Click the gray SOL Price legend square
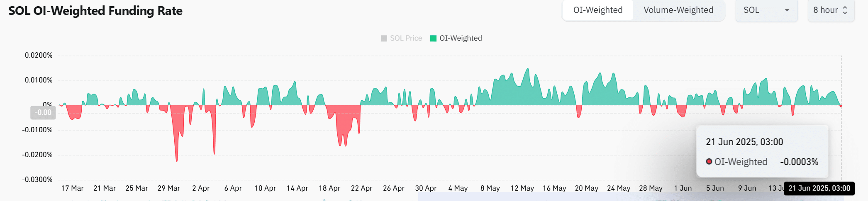Screen dimensions: 868x201 pos(384,39)
